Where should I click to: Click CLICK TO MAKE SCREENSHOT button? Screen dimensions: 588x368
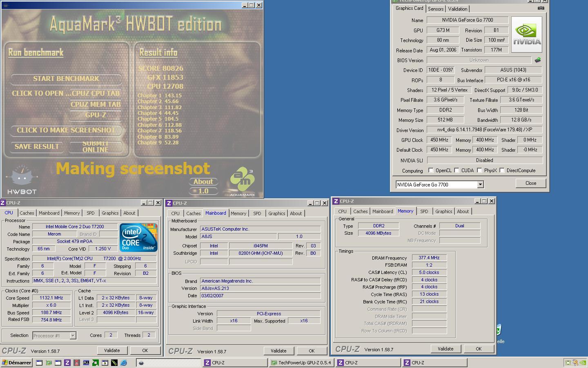click(x=66, y=130)
